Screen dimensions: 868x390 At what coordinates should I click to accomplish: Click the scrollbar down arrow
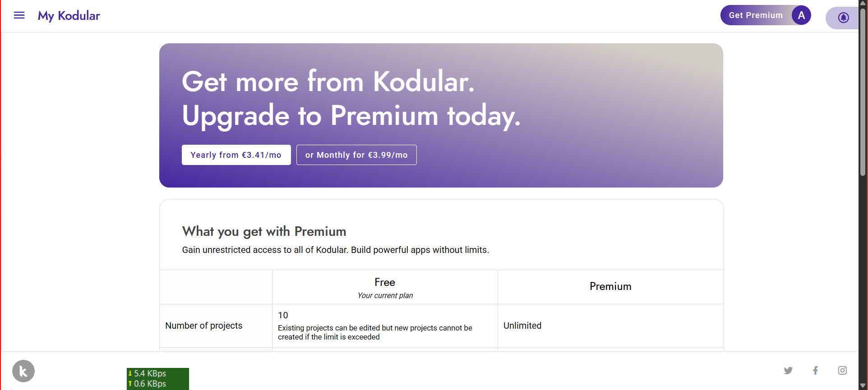coord(863,386)
